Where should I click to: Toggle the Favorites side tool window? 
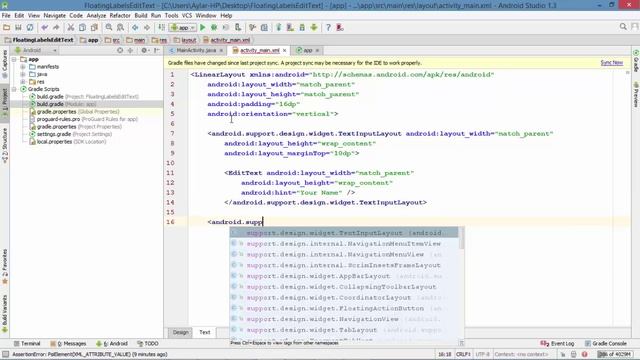click(x=5, y=266)
